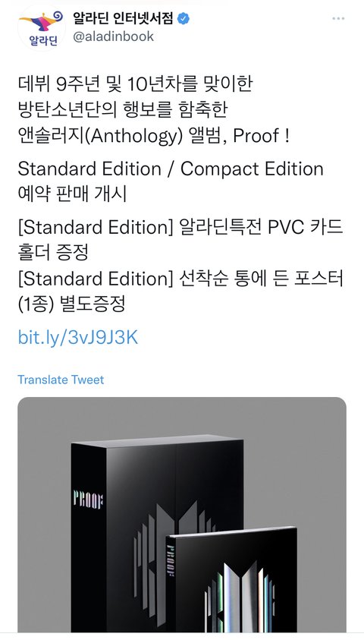Open the Aladin profile avatar
Screen dimensions: 364x640
tap(42, 28)
